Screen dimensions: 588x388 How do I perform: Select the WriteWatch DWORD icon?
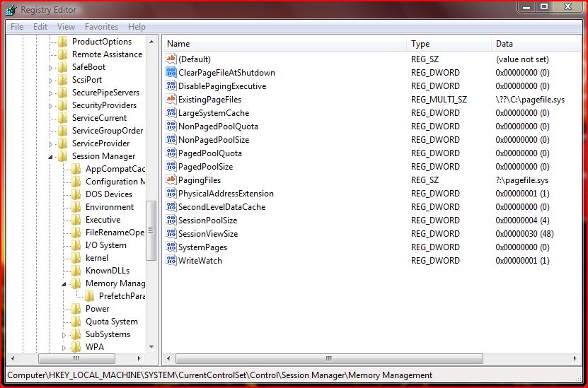pyautogui.click(x=171, y=261)
